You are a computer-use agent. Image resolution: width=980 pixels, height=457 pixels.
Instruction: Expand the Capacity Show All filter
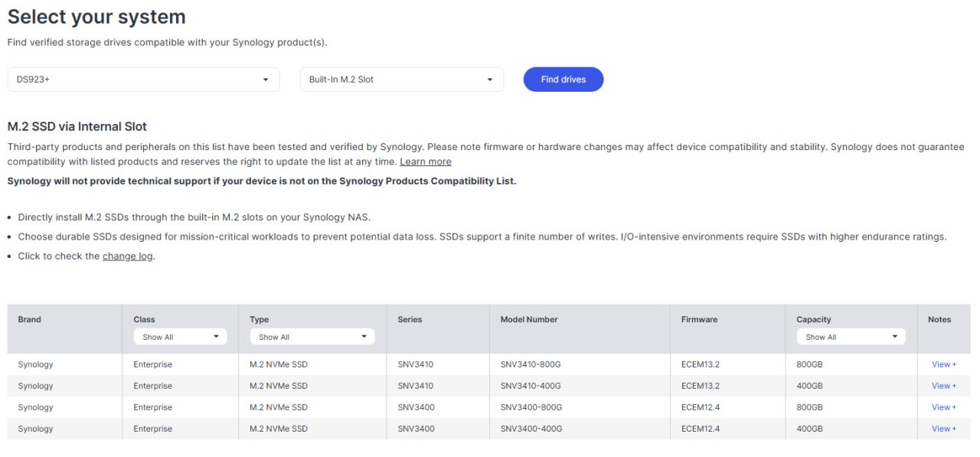851,337
